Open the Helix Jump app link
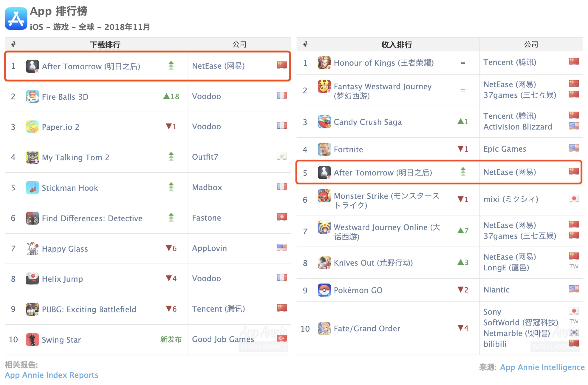 pos(62,279)
